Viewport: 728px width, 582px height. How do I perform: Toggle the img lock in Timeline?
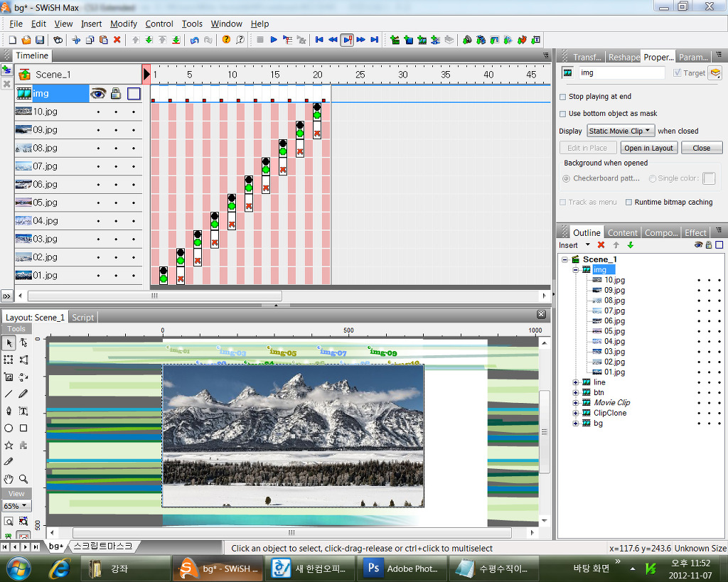116,94
